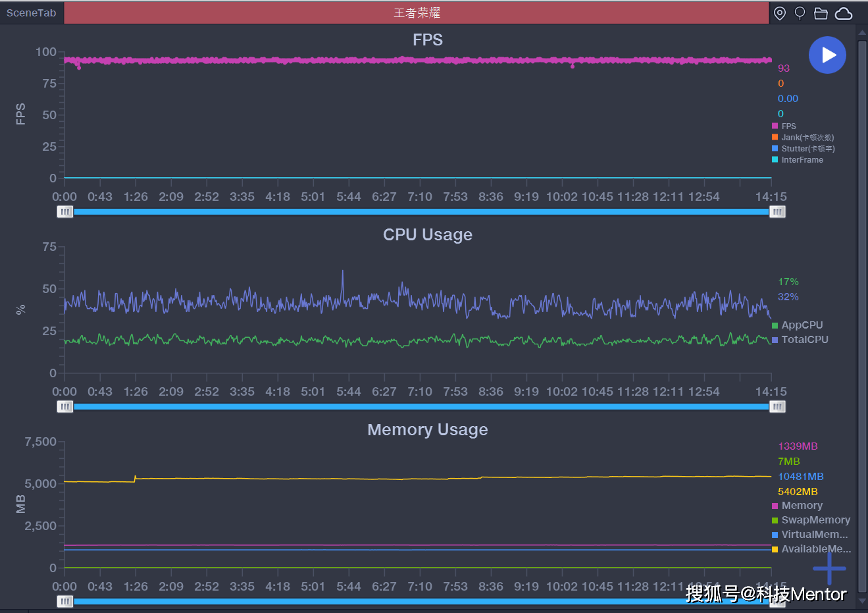
Task: Grab FPS chart right range handle
Action: (777, 211)
